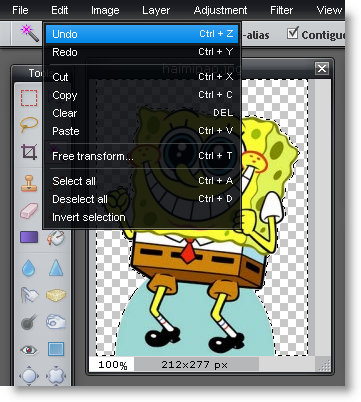This screenshot has height=402, width=361.
Task: Select the Blur water drop tool
Action: pyautogui.click(x=29, y=268)
